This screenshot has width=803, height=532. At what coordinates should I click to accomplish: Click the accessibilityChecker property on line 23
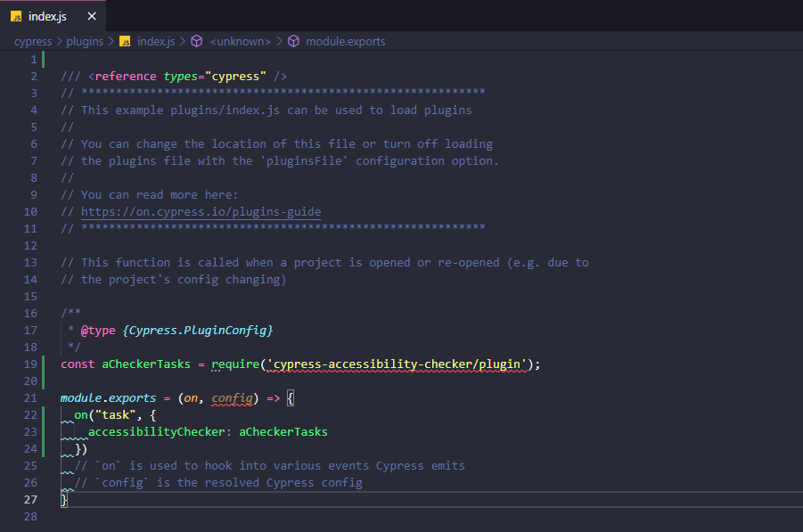[x=155, y=431]
